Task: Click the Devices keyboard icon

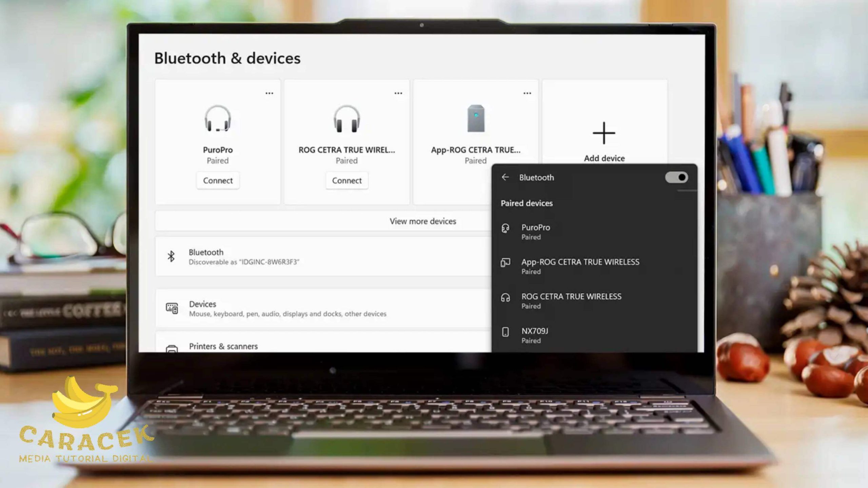Action: click(x=172, y=308)
